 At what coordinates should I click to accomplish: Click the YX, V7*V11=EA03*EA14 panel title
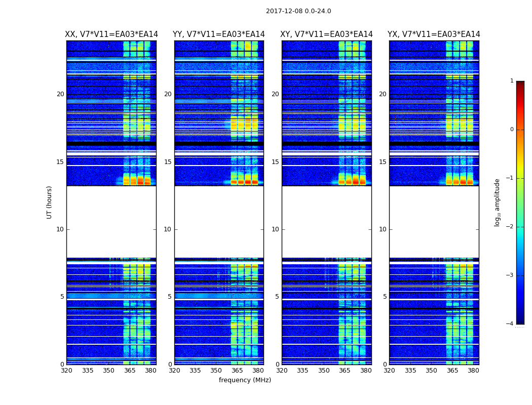click(x=434, y=34)
